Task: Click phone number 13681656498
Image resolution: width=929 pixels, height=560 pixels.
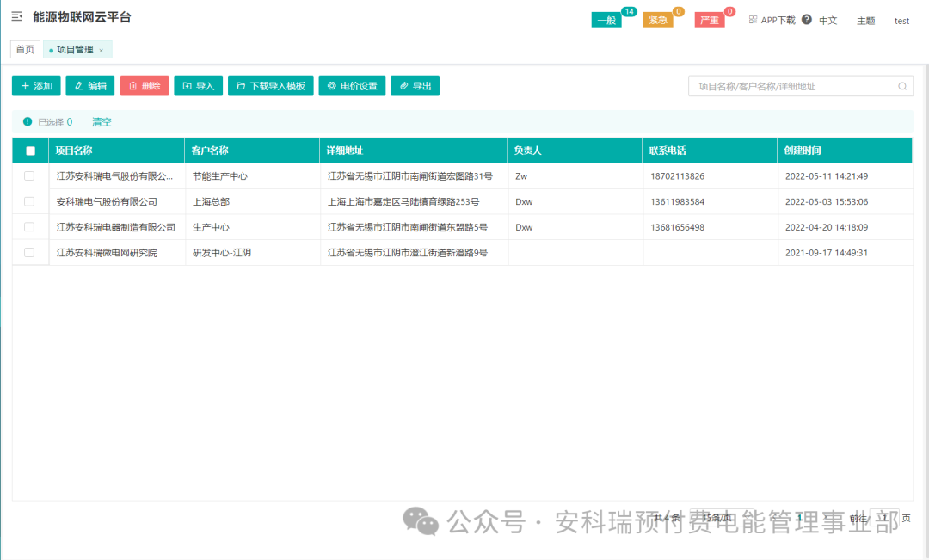Action: [677, 227]
